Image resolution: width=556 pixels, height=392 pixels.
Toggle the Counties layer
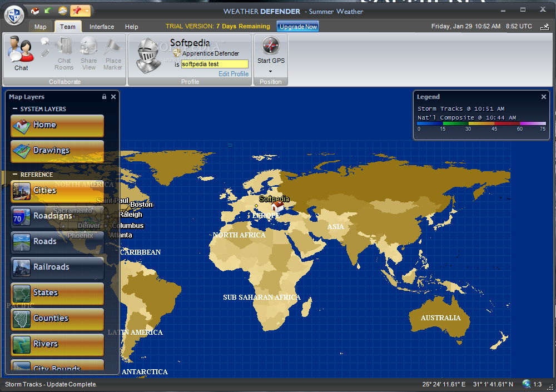[x=57, y=319]
